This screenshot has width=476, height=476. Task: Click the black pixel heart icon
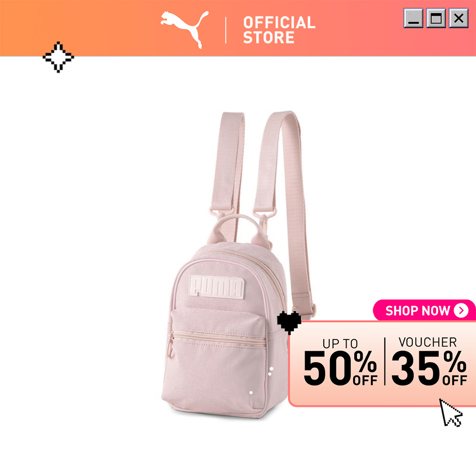[289, 322]
